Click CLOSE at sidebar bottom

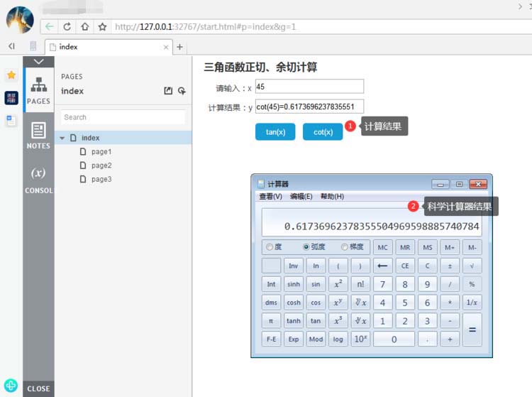point(39,388)
